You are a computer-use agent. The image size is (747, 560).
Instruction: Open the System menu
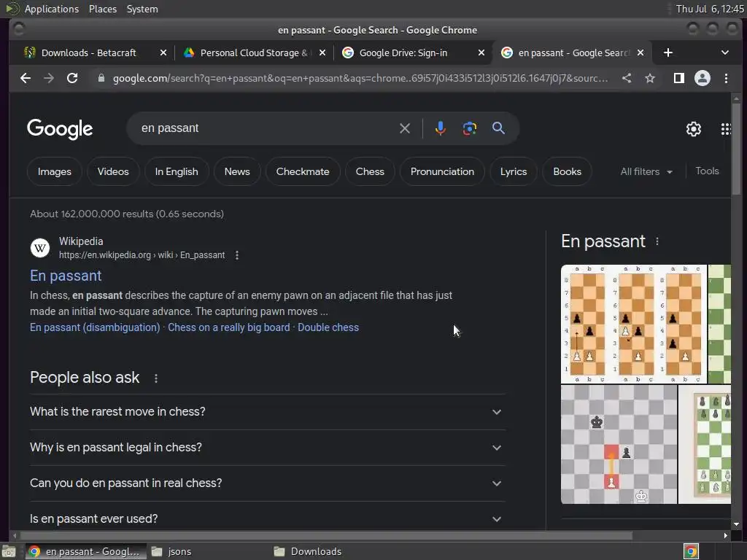[142, 9]
